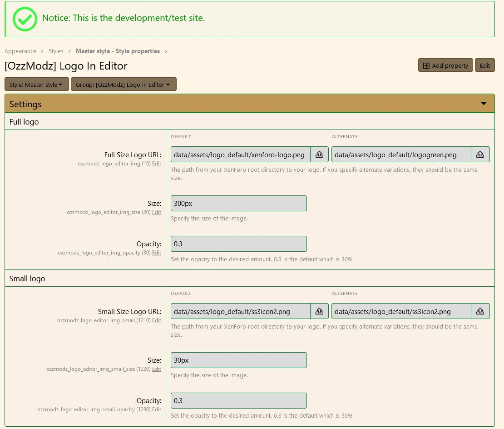The width and height of the screenshot is (504, 429).
Task: Select the alternate logogreen.png URL field
Action: 401,155
